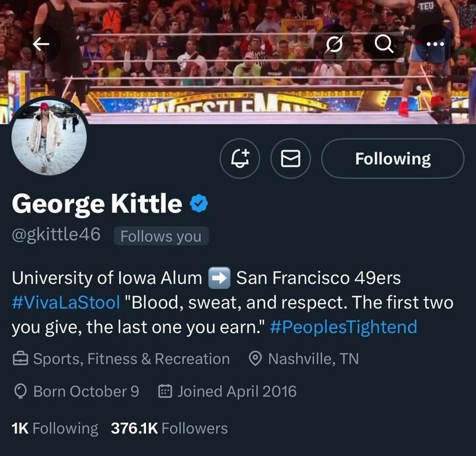Tap the back arrow
Screen dimensions: 476x456
tap(41, 44)
